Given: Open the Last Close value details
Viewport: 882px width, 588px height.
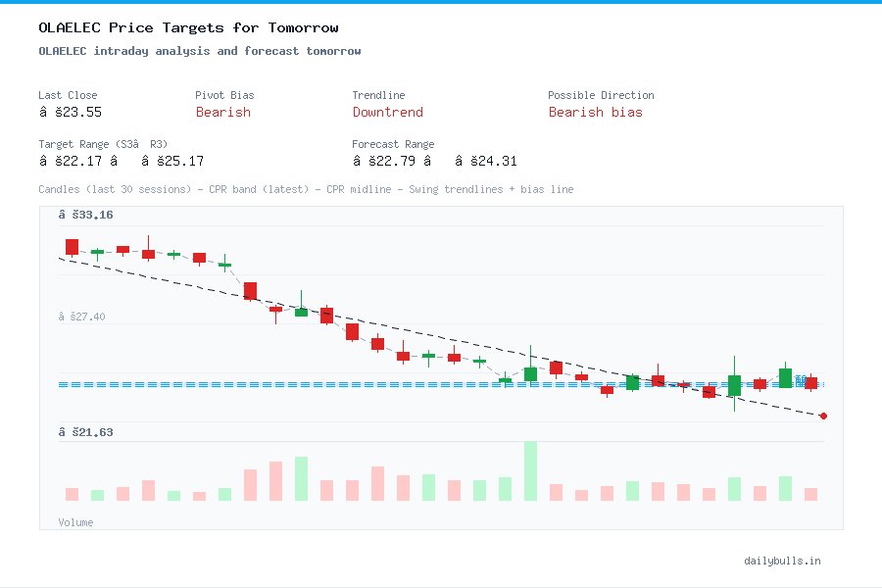Looking at the screenshot, I should pyautogui.click(x=72, y=112).
